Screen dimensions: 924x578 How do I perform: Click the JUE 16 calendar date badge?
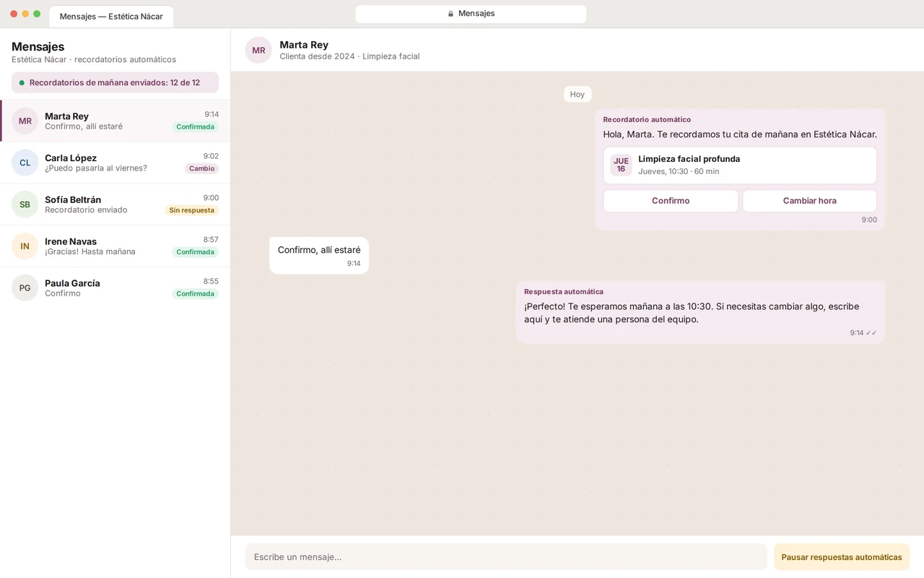621,165
